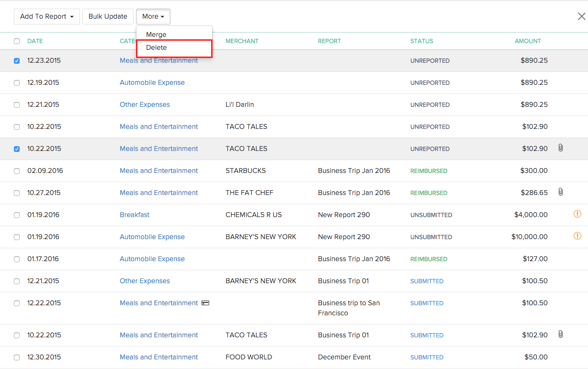The width and height of the screenshot is (588, 369).
Task: Click warning icon beside the $10,000.00 amount
Action: click(577, 236)
